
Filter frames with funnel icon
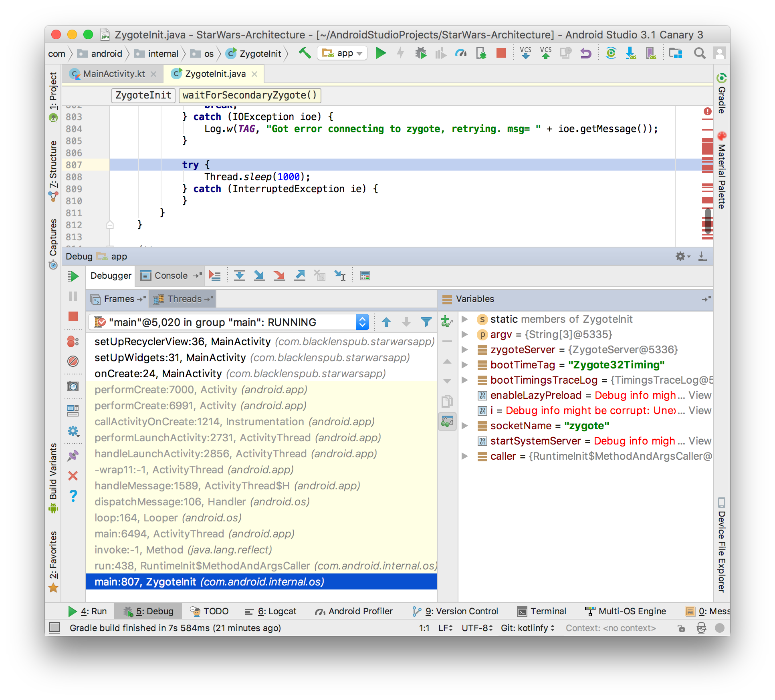click(x=426, y=322)
